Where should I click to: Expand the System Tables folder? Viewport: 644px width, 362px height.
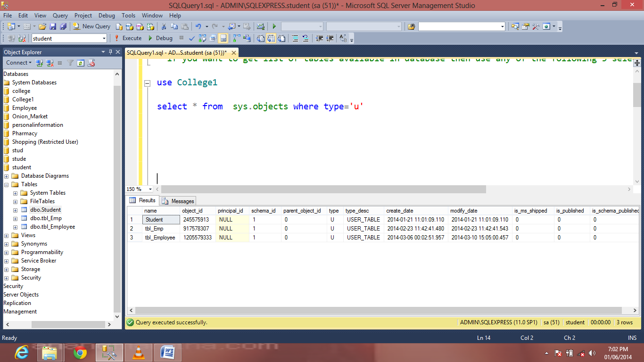16,193
